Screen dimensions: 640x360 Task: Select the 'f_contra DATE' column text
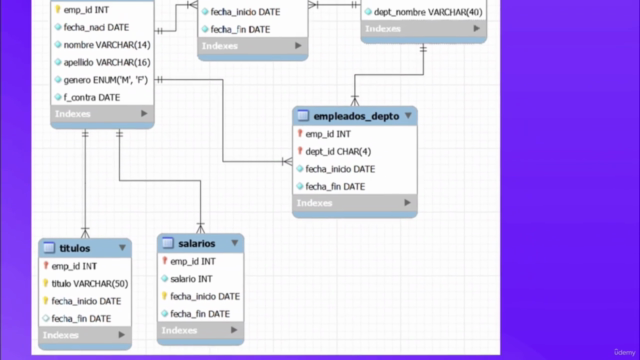click(x=92, y=98)
